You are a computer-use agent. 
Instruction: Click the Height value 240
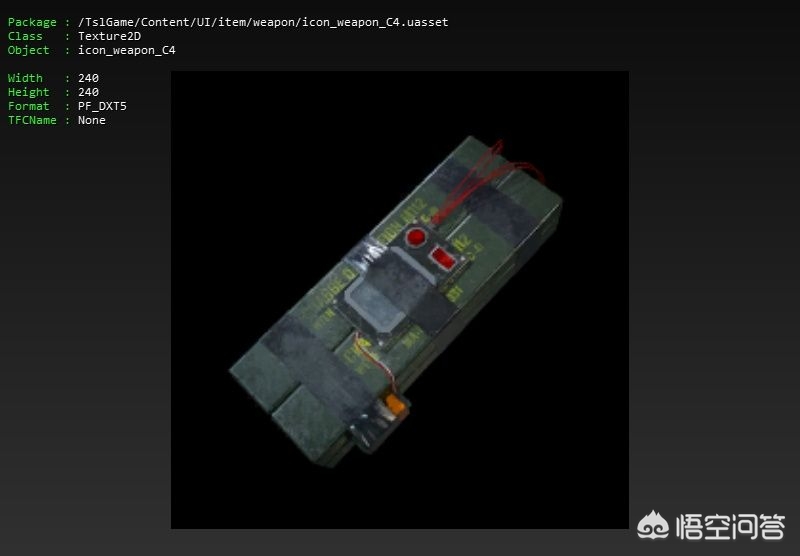point(88,92)
